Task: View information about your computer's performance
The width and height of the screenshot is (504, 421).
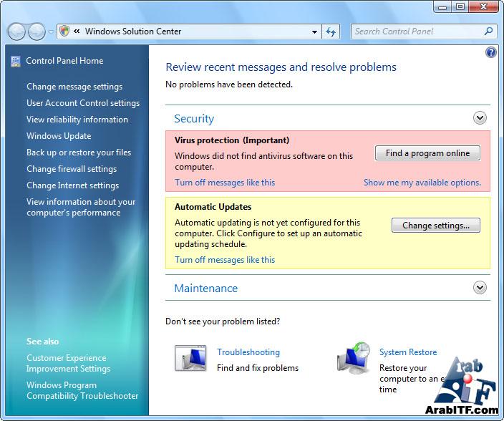Action: [x=81, y=208]
